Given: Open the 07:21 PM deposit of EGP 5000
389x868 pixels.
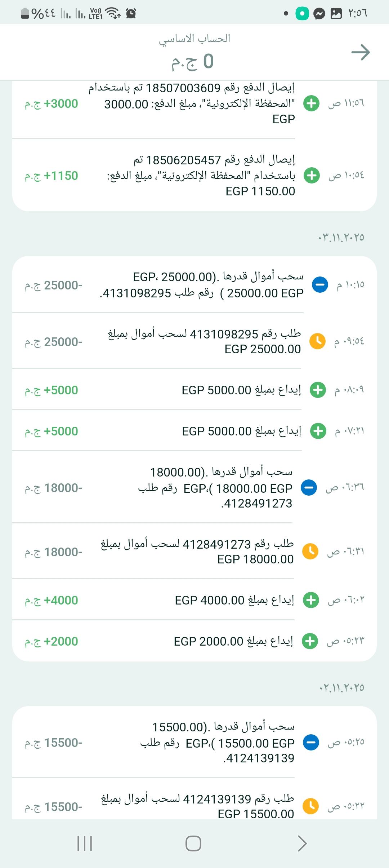Looking at the screenshot, I should click(241, 431).
